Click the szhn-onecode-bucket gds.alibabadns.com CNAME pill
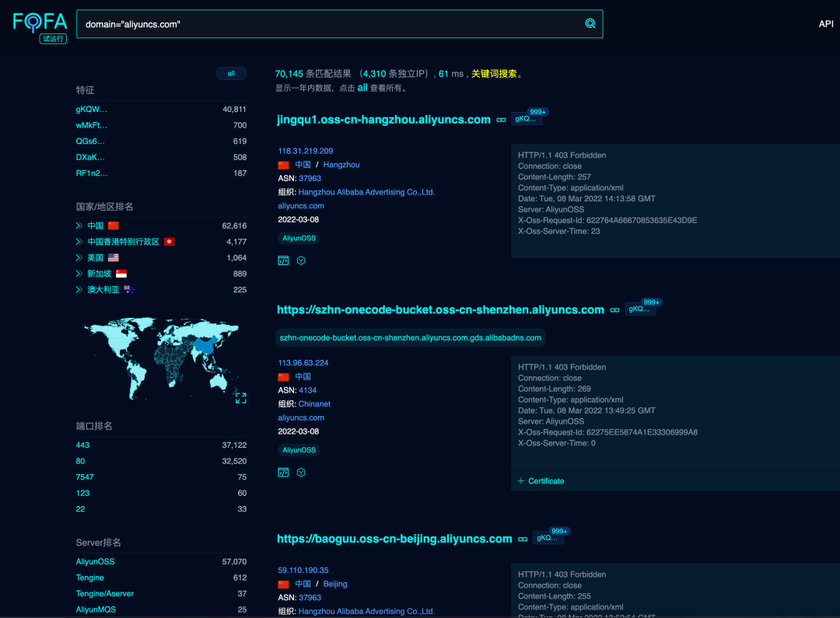Screen dimensions: 840x618 [411, 338]
